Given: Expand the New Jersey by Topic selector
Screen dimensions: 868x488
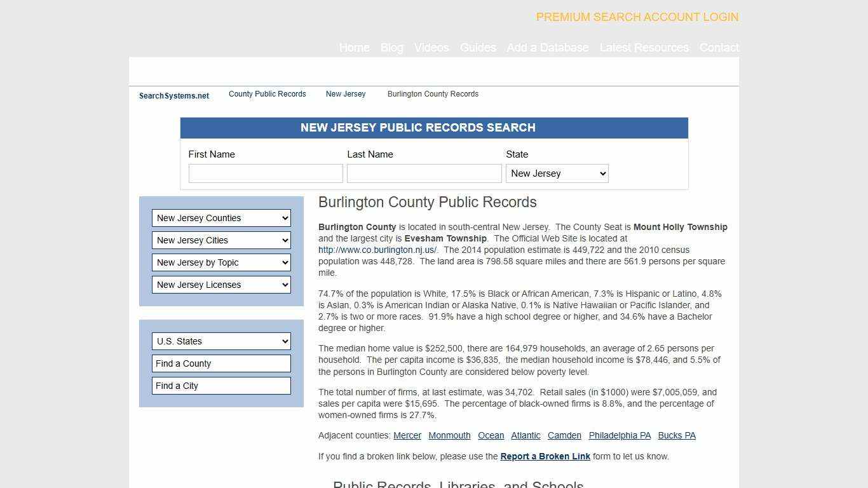Looking at the screenshot, I should coord(221,262).
